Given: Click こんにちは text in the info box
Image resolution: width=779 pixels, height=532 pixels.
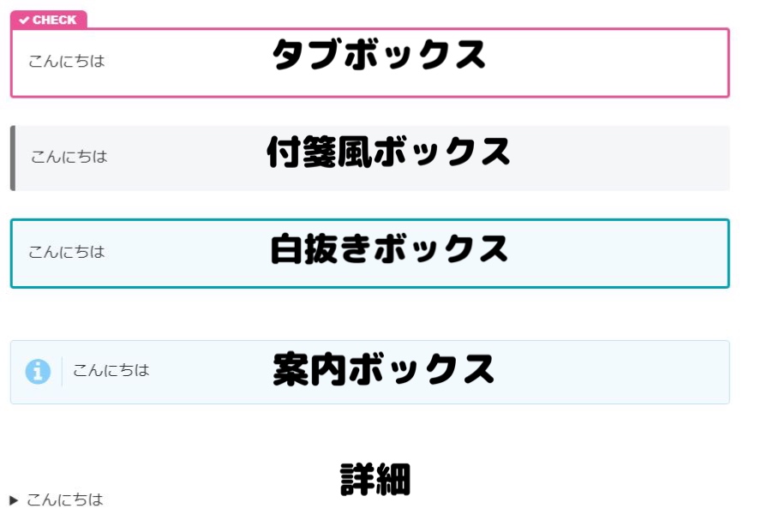Looking at the screenshot, I should 111,370.
